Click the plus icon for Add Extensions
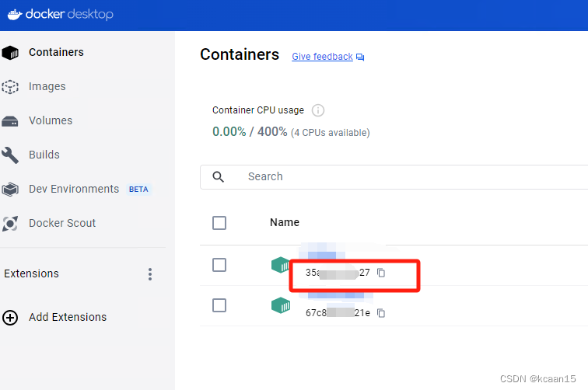The width and height of the screenshot is (588, 390). point(10,318)
